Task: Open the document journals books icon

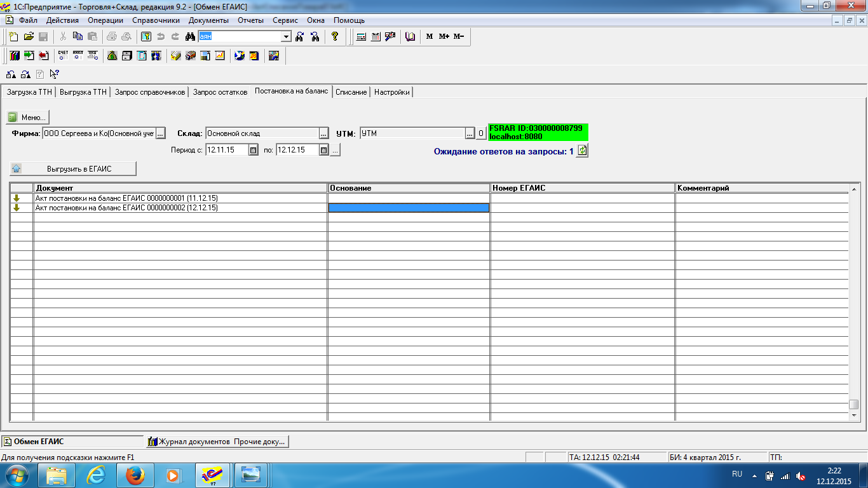Action: (14, 56)
